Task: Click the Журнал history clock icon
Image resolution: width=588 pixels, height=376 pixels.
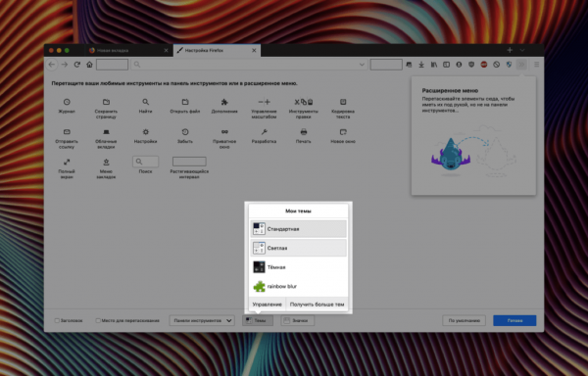Action: point(67,102)
